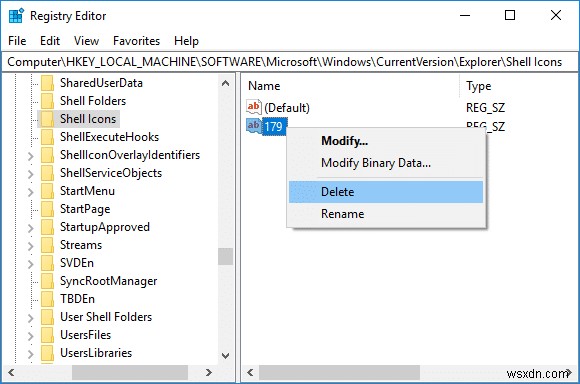Expand the SVDEn key
Image resolution: width=580 pixels, height=384 pixels.
(x=31, y=264)
